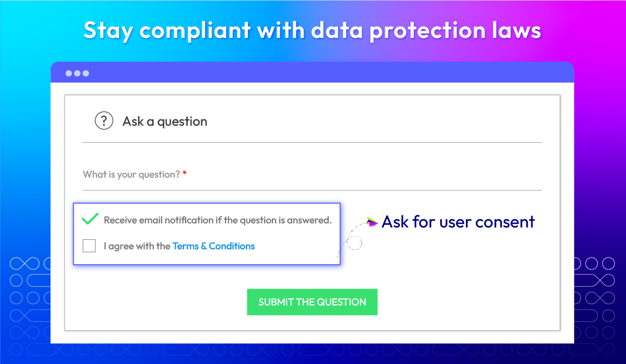Click the 'Stay compliant with data protection laws' headline

[312, 31]
